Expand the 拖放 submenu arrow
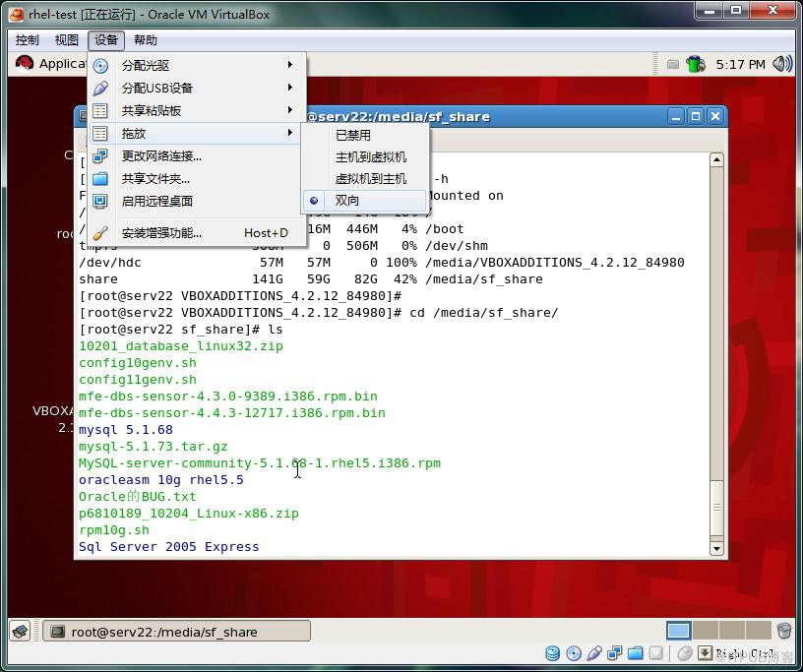This screenshot has width=803, height=672. tap(290, 133)
